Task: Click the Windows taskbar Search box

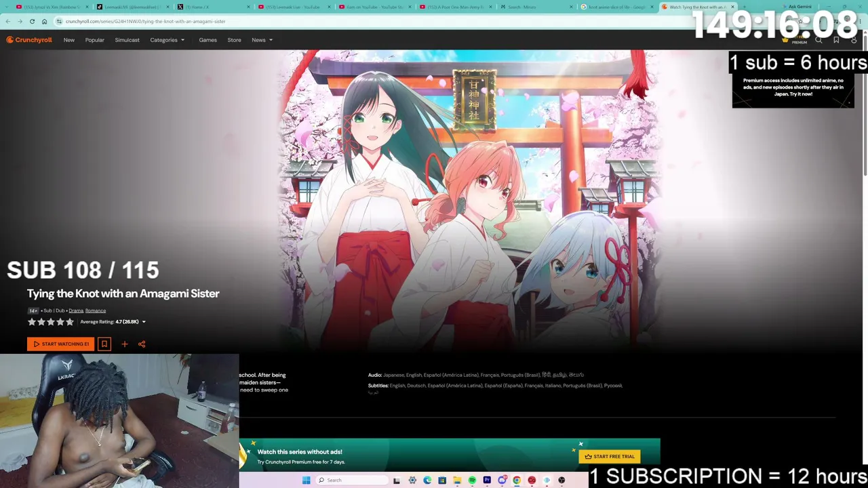Action: coord(351,481)
